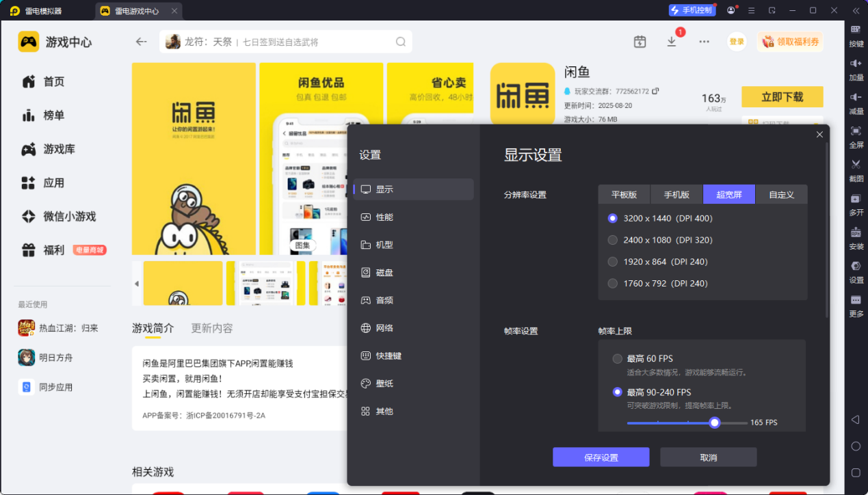
Task: Click the thumbnail strip left arrow
Action: [x=136, y=283]
